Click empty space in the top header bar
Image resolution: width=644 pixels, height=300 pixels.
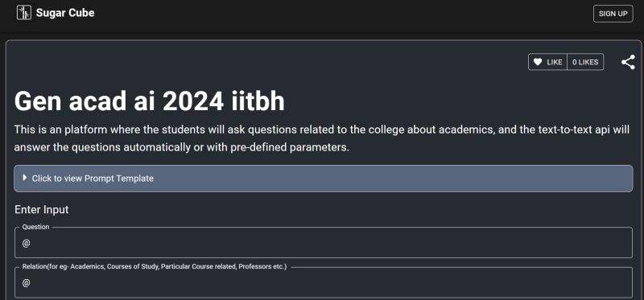click(x=328, y=14)
